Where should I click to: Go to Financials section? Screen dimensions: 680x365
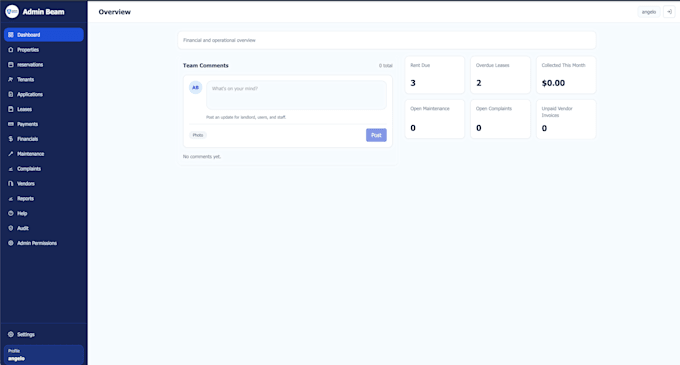click(44, 139)
